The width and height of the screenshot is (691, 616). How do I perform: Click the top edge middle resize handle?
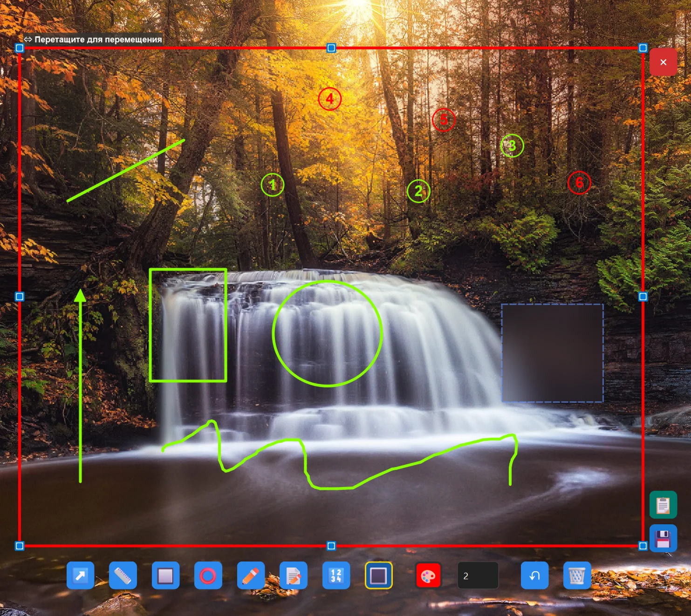331,48
